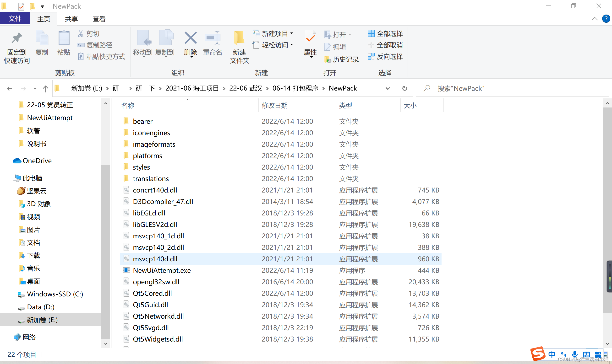612x364 pixels.
Task: Refresh the folder view
Action: [404, 88]
